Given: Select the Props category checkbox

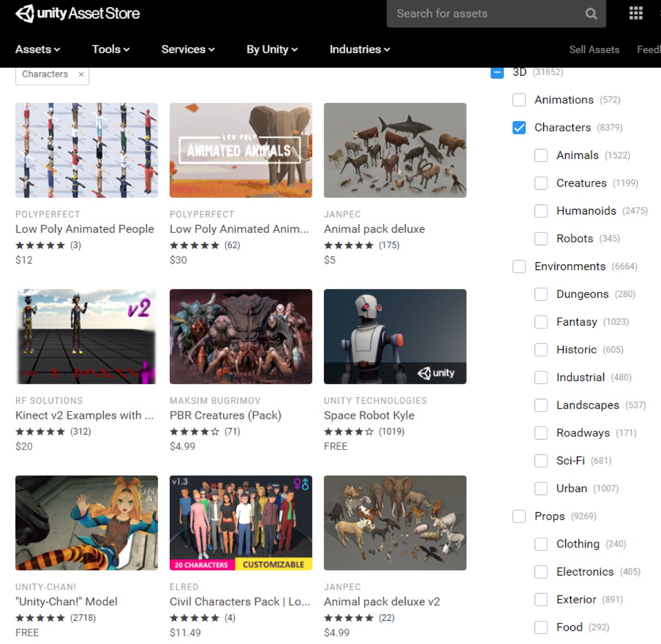Looking at the screenshot, I should [x=519, y=516].
